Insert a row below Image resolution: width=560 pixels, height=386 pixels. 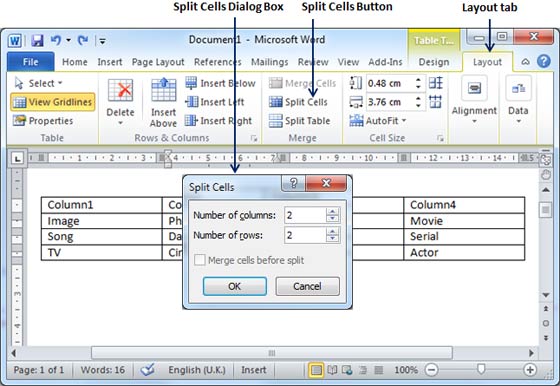pos(220,83)
